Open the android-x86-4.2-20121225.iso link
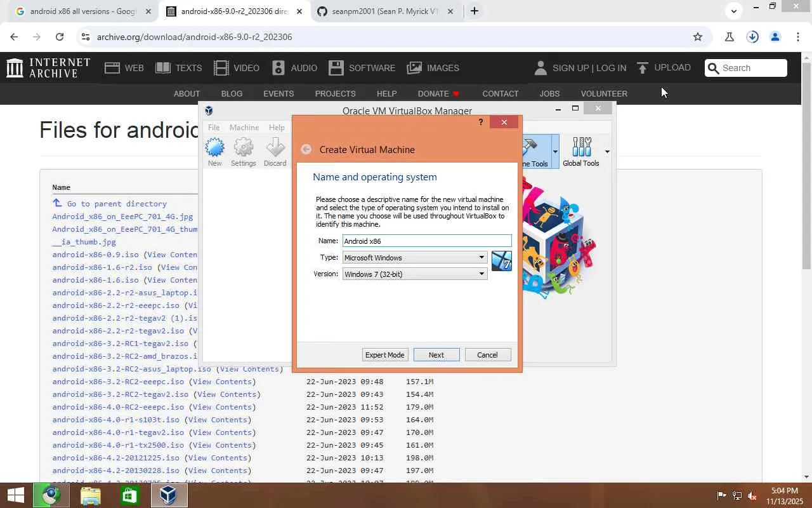Image resolution: width=812 pixels, height=508 pixels. (x=116, y=458)
